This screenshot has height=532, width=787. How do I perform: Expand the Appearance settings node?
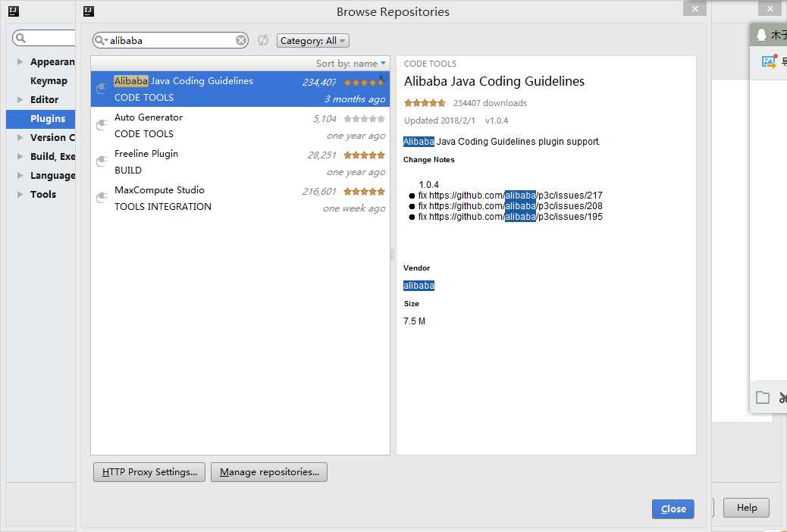(20, 61)
